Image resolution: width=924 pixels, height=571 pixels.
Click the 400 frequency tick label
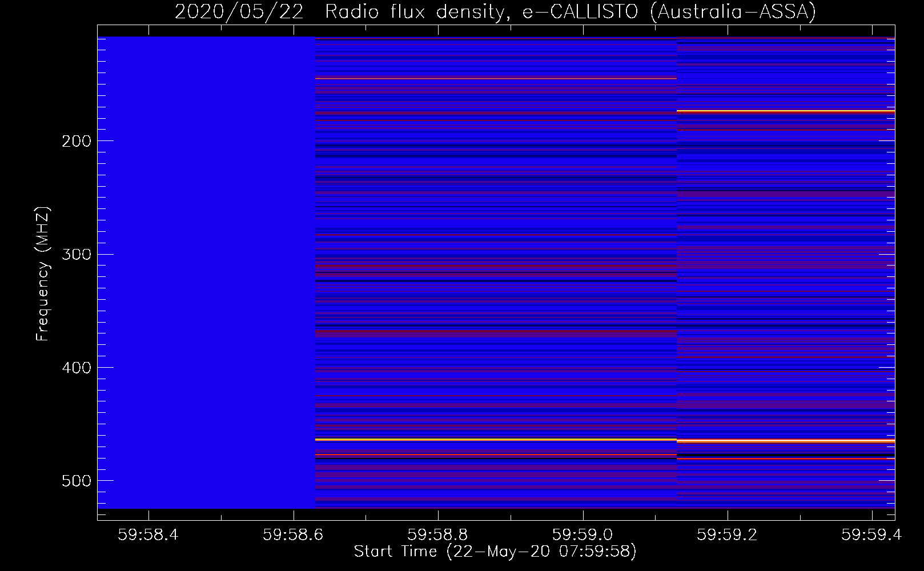77,368
